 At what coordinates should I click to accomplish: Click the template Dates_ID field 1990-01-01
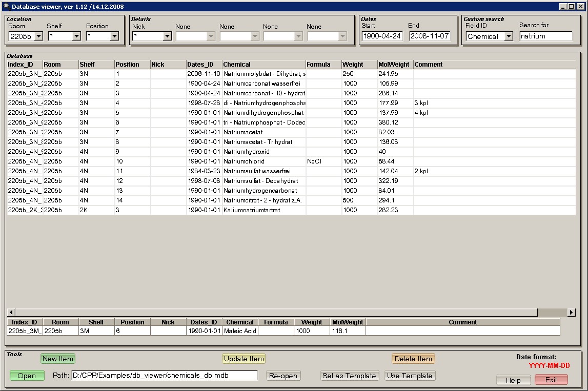tap(204, 331)
